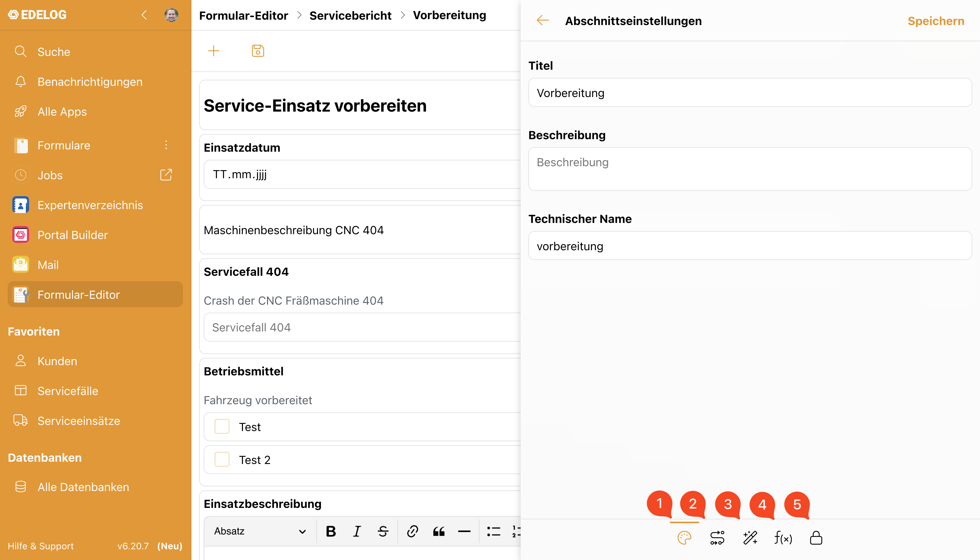Click the floppy disk save icon

tap(258, 51)
